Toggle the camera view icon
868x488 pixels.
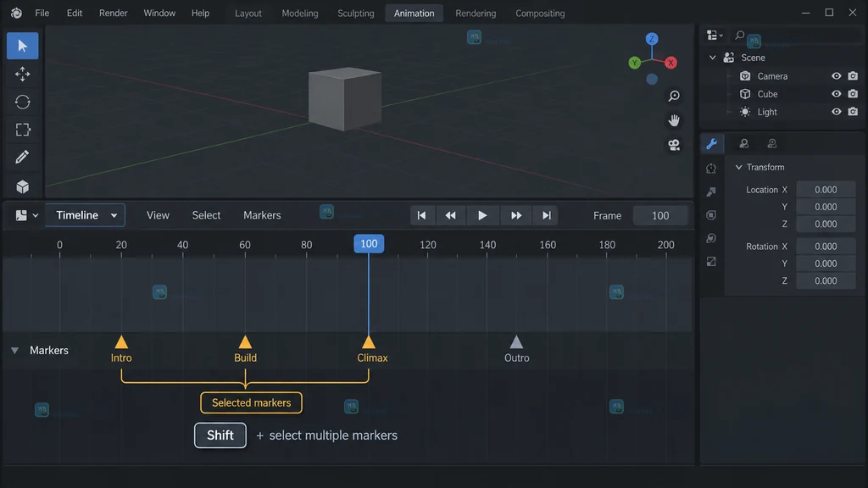click(x=674, y=145)
